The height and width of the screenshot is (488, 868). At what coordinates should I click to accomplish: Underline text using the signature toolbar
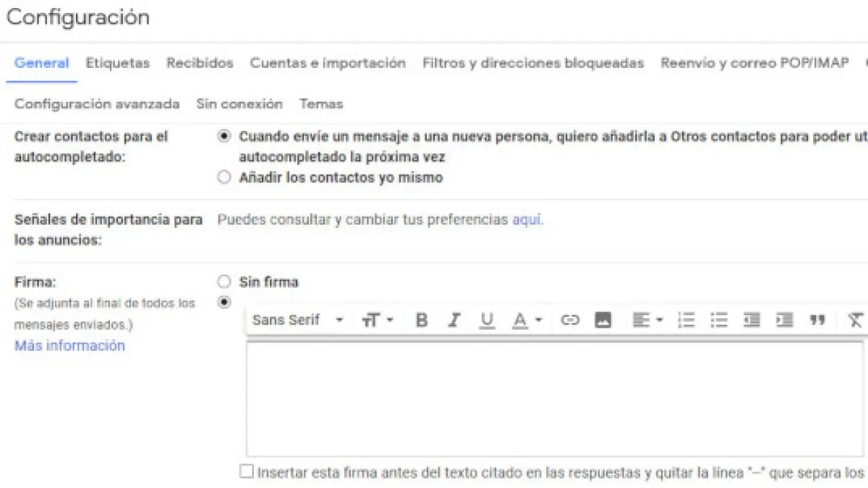[487, 320]
